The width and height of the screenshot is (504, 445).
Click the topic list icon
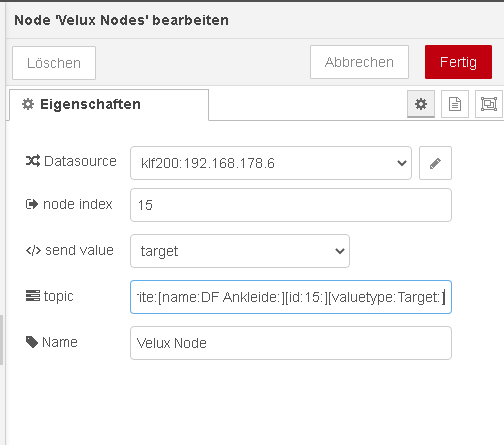[x=33, y=296]
